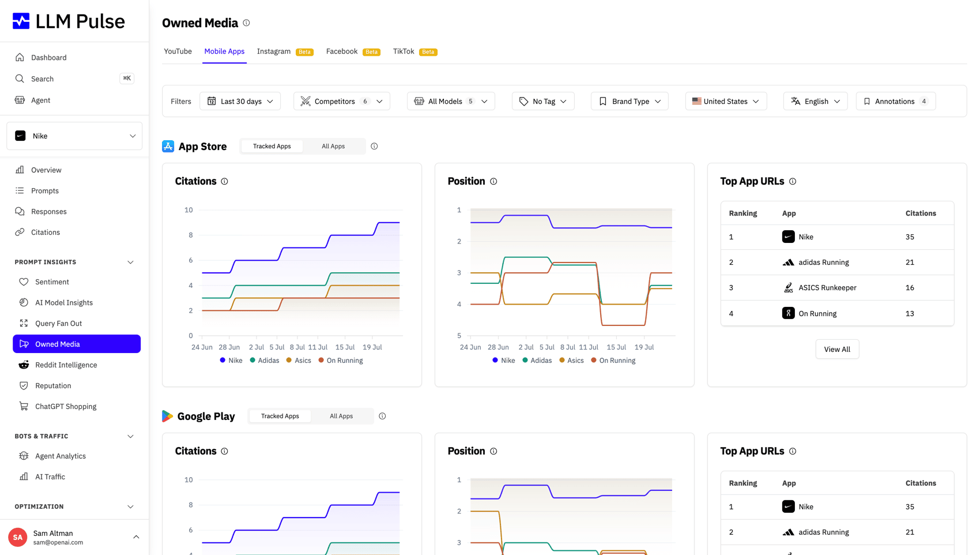Open the Brand Type filter dropdown

tap(630, 102)
